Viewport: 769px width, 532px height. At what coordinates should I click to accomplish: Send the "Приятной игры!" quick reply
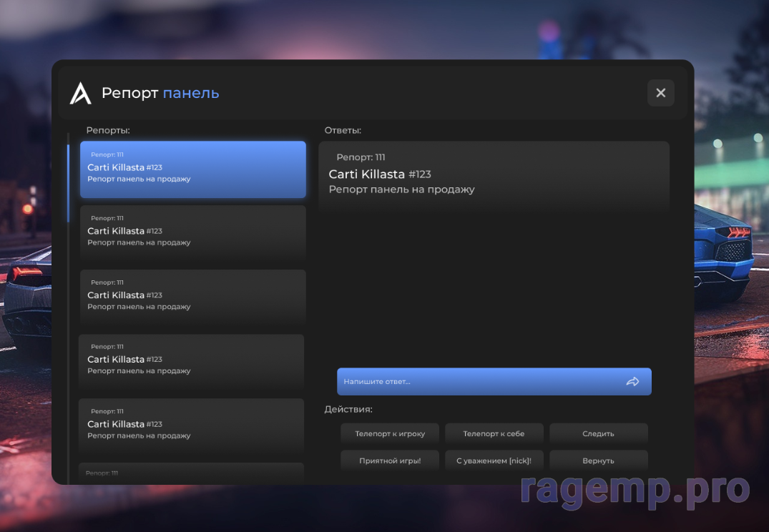(x=390, y=460)
